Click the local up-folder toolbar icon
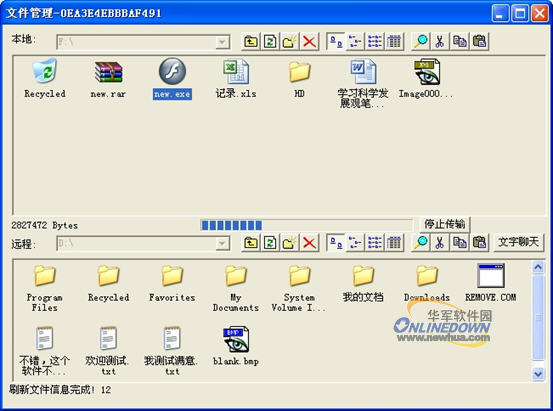553x411 pixels. point(250,42)
